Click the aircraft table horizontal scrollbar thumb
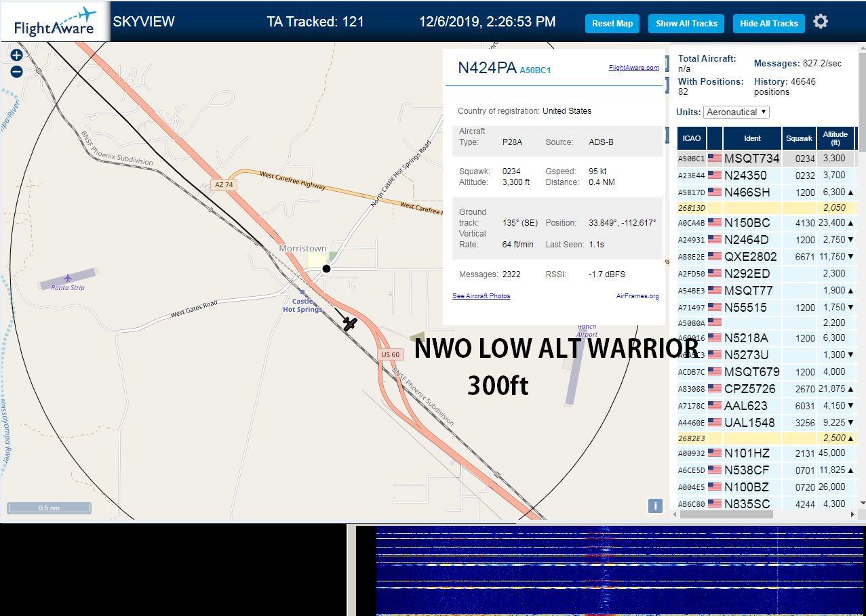The height and width of the screenshot is (616, 866). pyautogui.click(x=727, y=514)
